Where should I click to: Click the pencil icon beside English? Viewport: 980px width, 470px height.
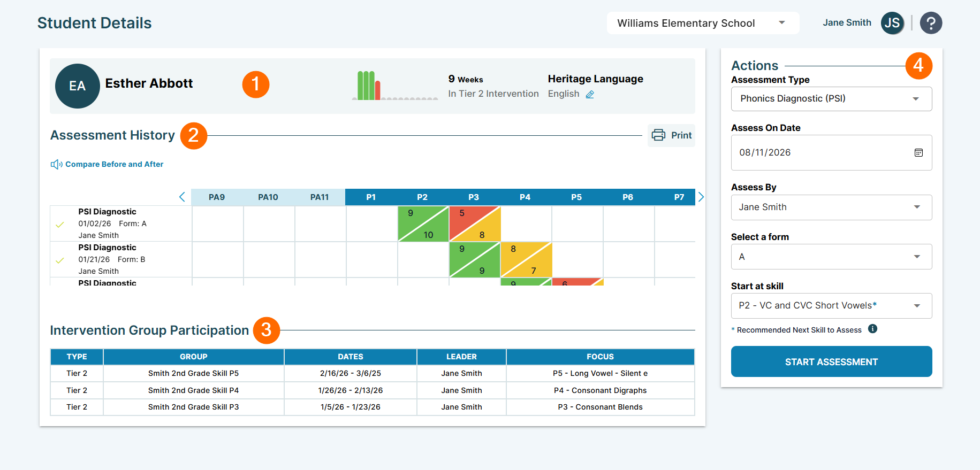point(590,94)
